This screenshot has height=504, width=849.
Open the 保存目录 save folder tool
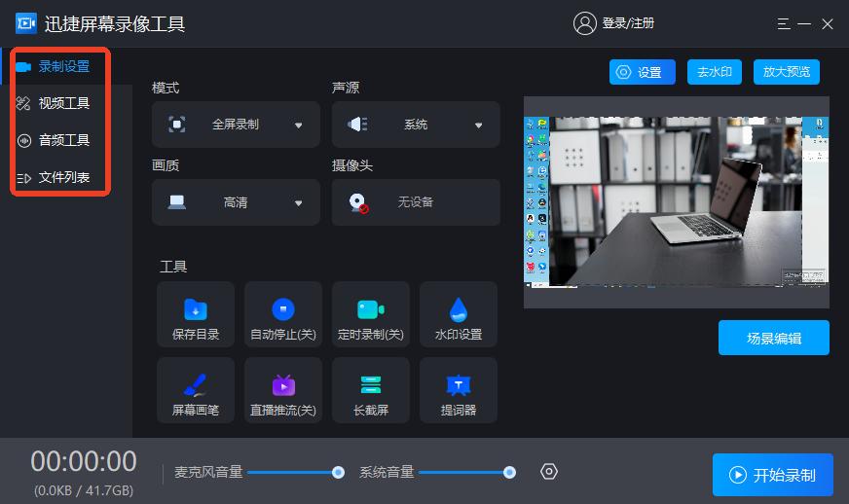pos(196,314)
